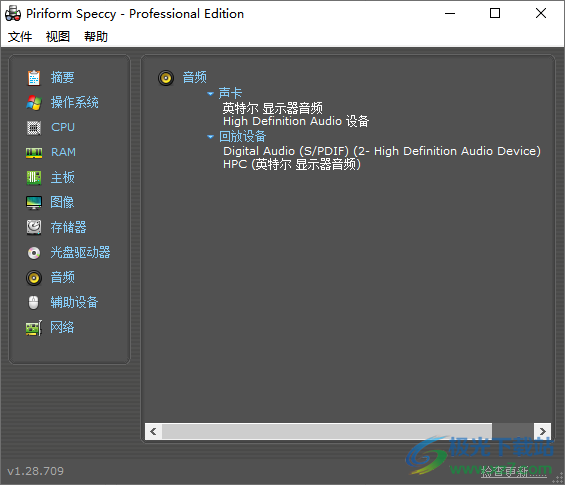The height and width of the screenshot is (485, 565).
Task: Open the 辅助设备 section label
Action: pyautogui.click(x=74, y=302)
